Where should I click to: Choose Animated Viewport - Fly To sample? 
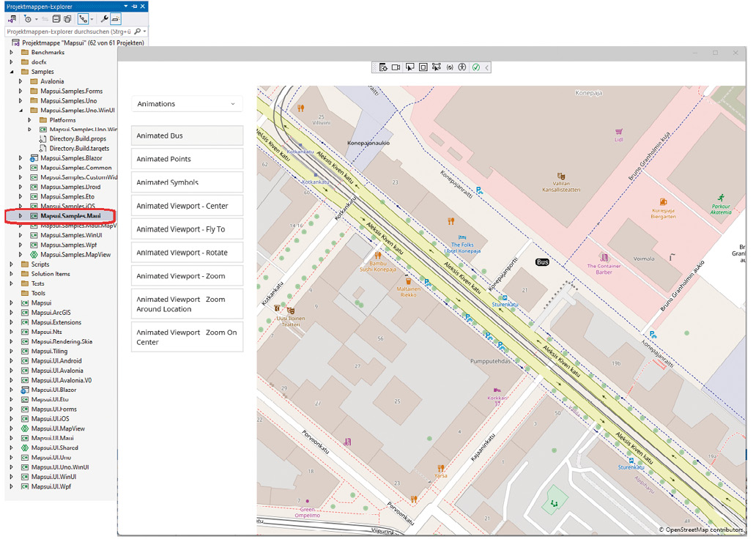(x=187, y=229)
